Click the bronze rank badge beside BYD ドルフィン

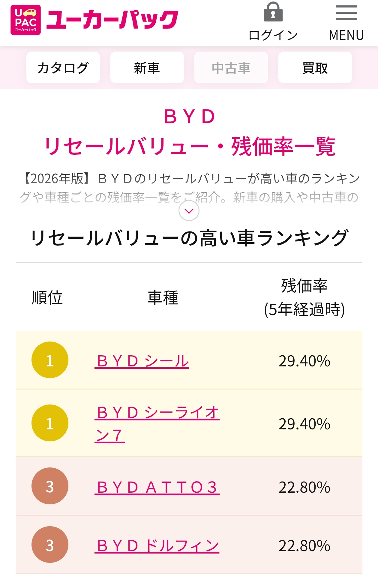[50, 545]
